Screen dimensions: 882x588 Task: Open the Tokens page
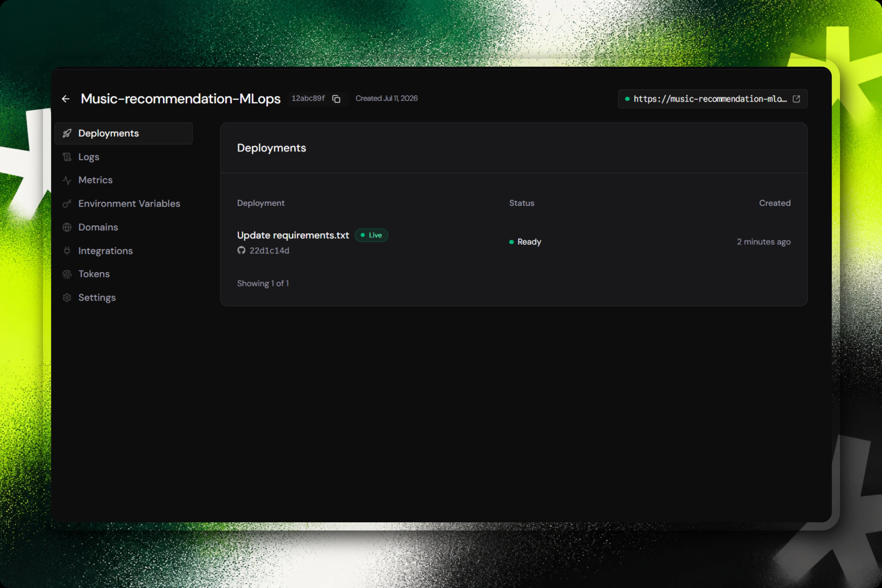coord(123,274)
